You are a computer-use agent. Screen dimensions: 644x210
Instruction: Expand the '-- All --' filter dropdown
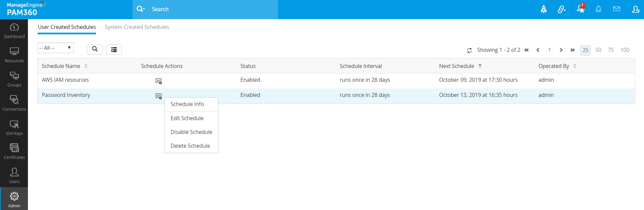tap(56, 48)
